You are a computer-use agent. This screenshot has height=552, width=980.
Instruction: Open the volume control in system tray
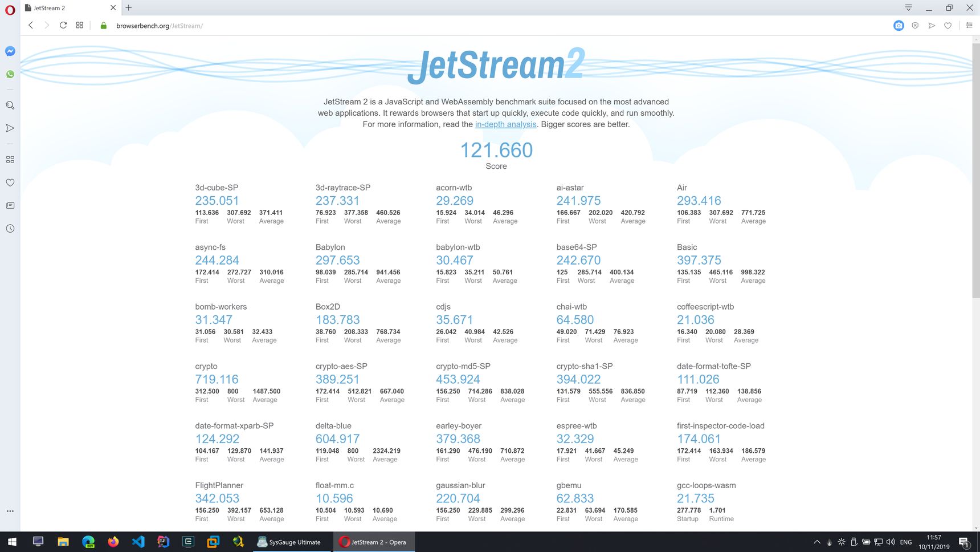click(x=891, y=542)
